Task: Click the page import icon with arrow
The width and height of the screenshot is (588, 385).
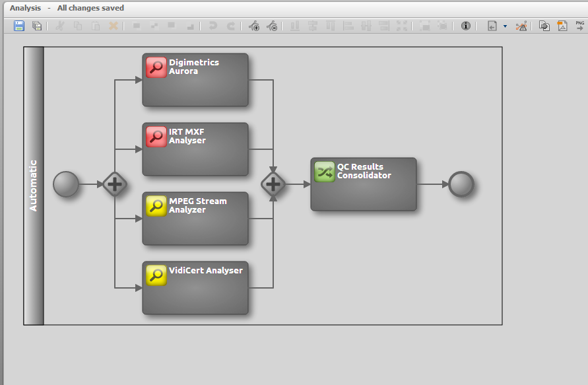Action: point(492,26)
